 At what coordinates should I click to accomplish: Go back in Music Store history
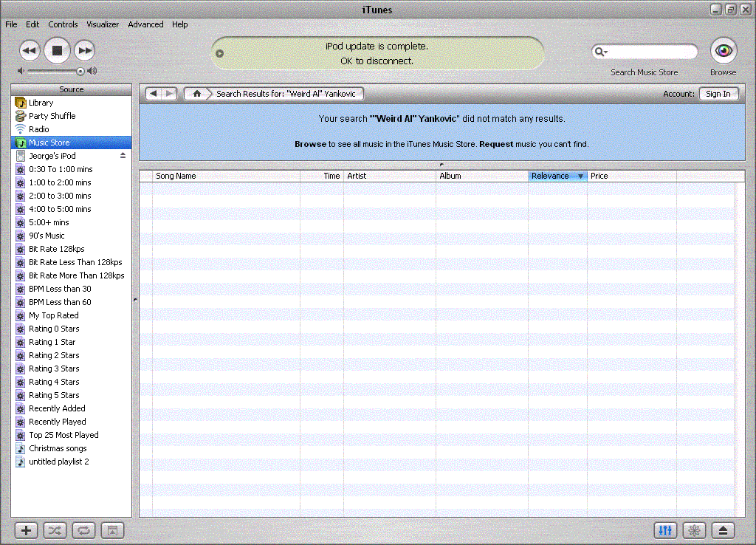154,94
